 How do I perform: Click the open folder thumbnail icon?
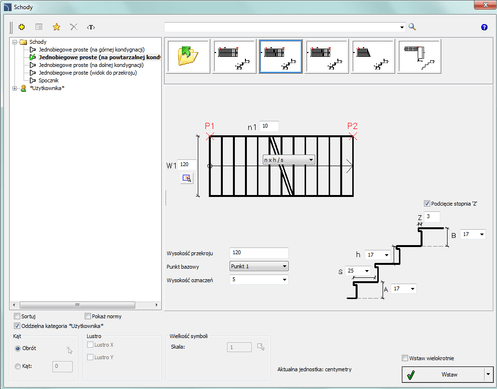coord(188,56)
